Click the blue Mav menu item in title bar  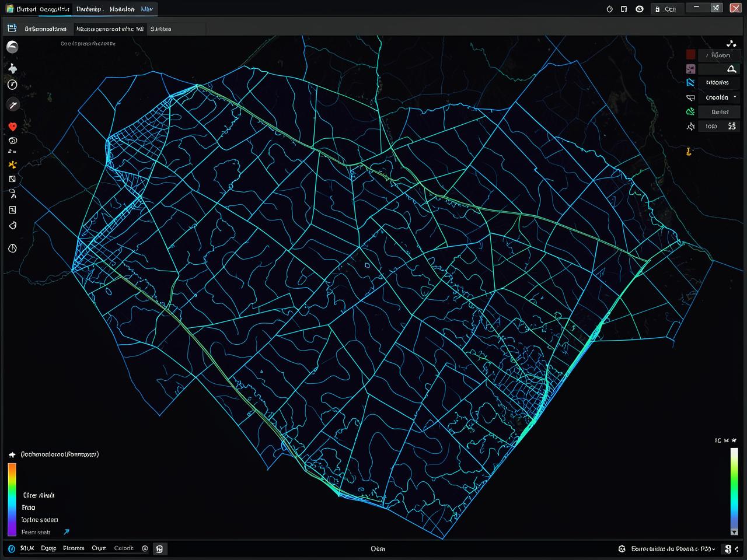pyautogui.click(x=146, y=9)
